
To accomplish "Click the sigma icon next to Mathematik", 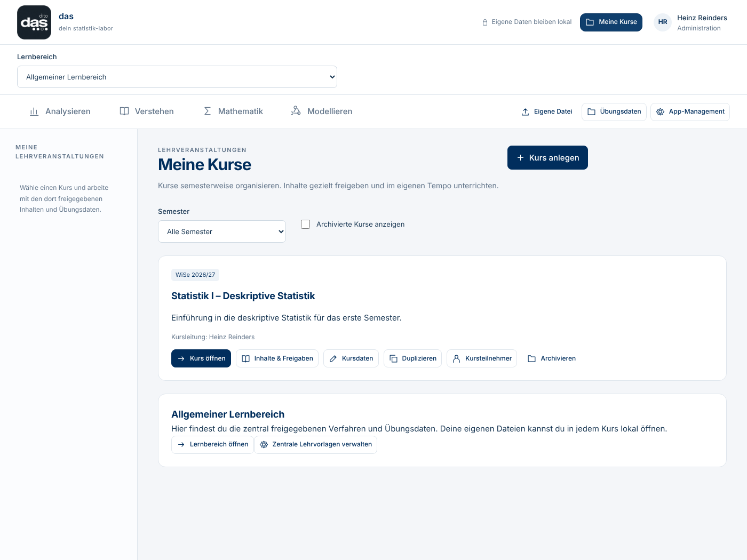I will pyautogui.click(x=208, y=111).
